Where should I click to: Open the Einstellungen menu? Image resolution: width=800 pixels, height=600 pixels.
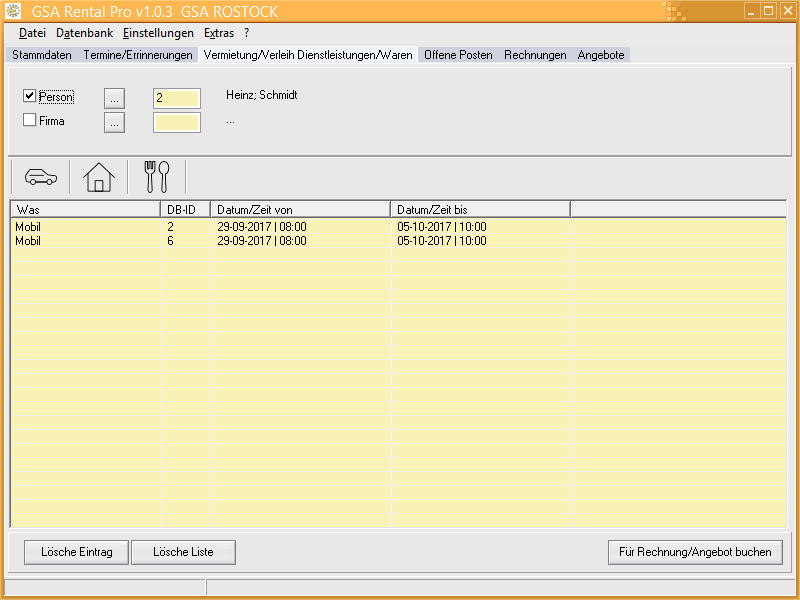[x=158, y=33]
